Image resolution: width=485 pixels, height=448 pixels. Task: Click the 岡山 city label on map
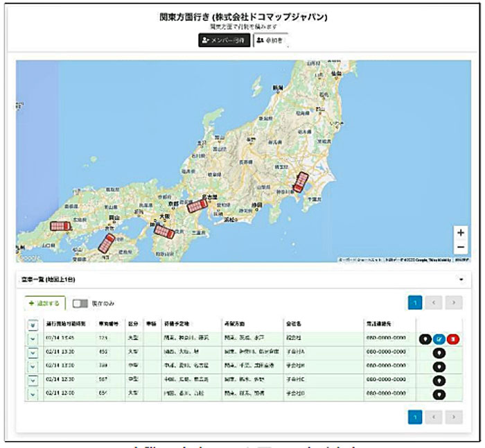[x=114, y=218]
